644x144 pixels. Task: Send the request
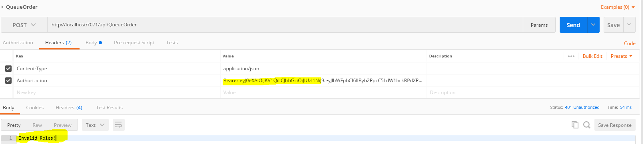point(573,25)
